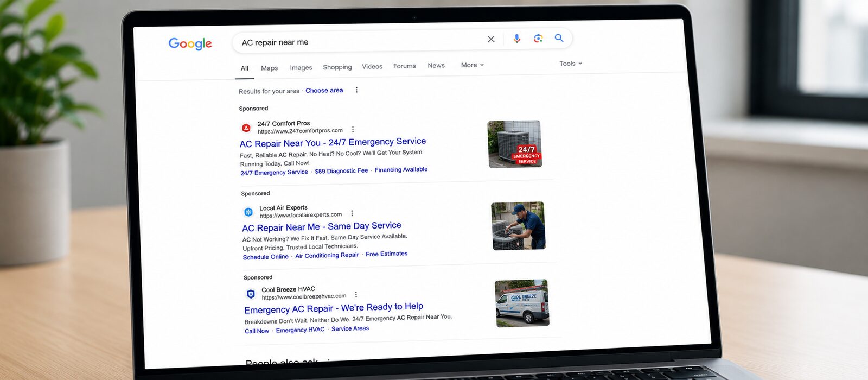
Task: Click the Service Areas sitelink
Action: click(x=350, y=328)
